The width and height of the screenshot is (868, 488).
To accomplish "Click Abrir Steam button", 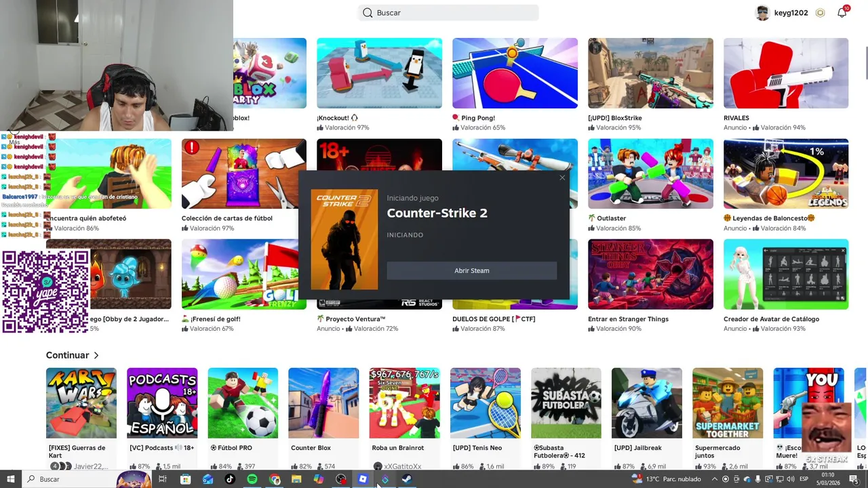I will coord(472,270).
